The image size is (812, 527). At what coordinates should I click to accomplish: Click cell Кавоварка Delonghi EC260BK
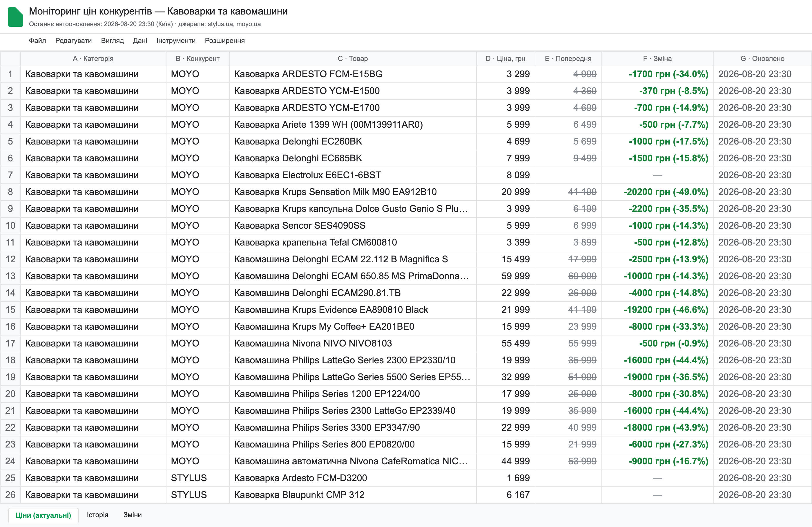353,141
